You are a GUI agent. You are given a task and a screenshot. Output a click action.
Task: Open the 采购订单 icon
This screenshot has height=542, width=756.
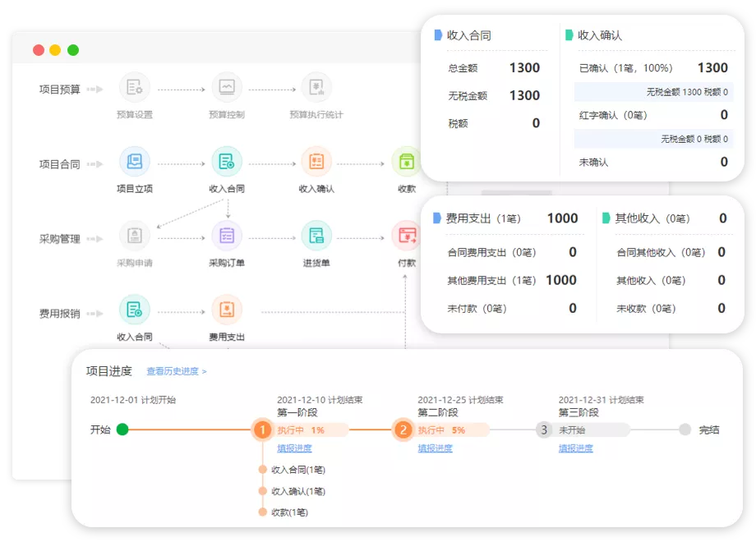pos(226,236)
